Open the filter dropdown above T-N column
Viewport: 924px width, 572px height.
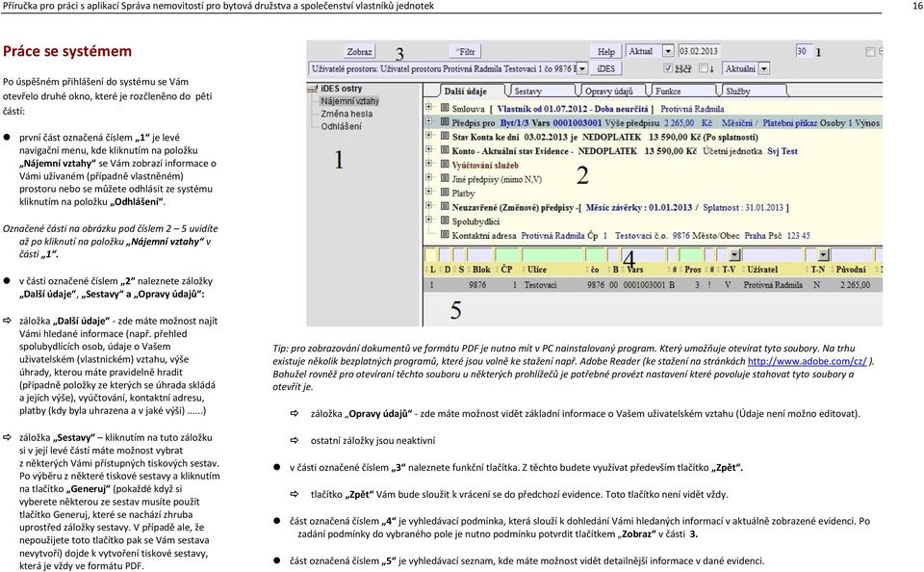tap(824, 255)
